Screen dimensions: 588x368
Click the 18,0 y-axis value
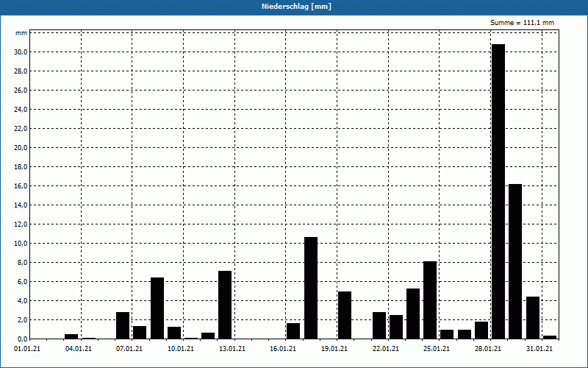[x=21, y=167]
